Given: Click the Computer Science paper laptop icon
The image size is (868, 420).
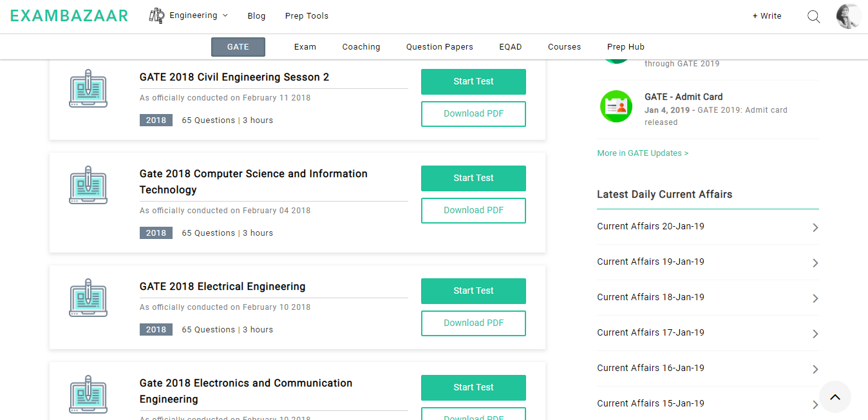Looking at the screenshot, I should [x=88, y=186].
